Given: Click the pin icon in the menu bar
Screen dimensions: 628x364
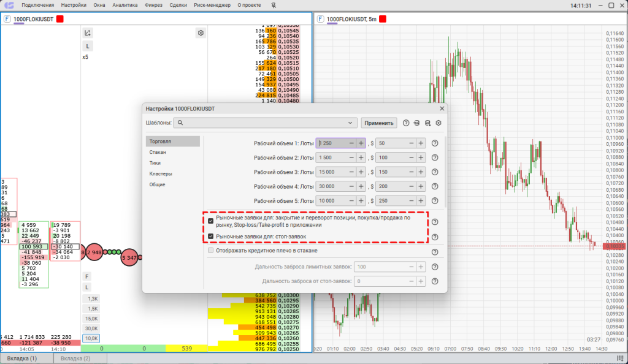Looking at the screenshot, I should (x=272, y=5).
